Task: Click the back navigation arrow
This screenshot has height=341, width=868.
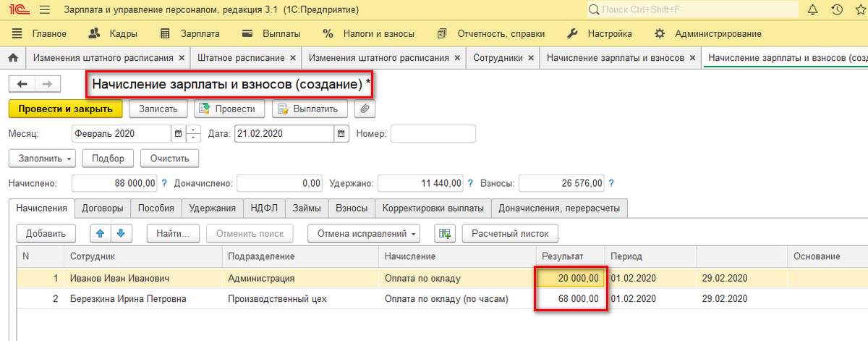Action: (22, 84)
